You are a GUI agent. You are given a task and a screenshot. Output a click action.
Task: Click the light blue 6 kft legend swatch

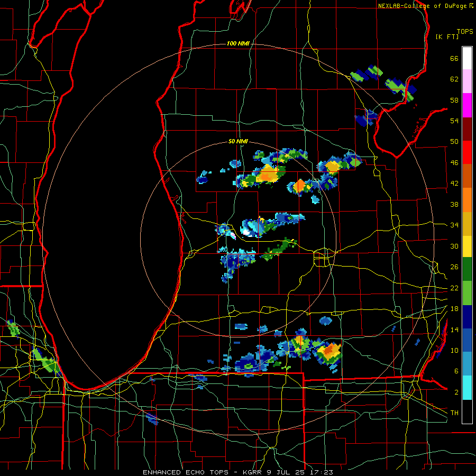[x=467, y=364]
